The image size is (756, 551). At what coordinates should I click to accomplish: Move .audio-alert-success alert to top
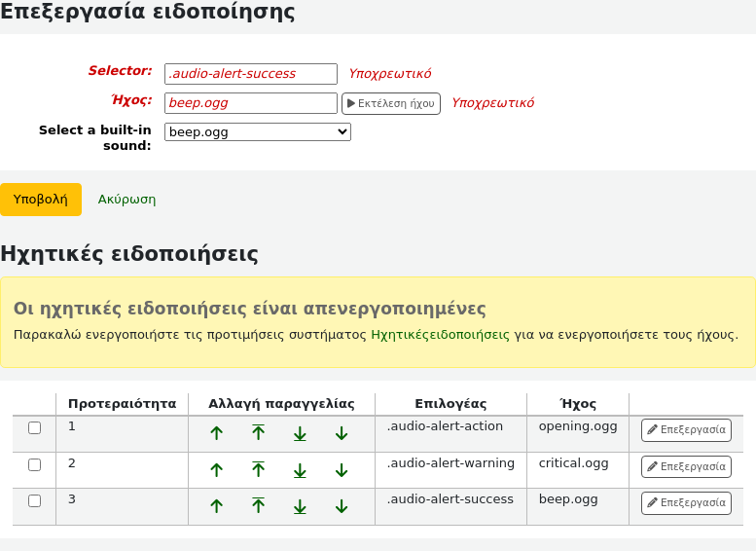coord(258,506)
